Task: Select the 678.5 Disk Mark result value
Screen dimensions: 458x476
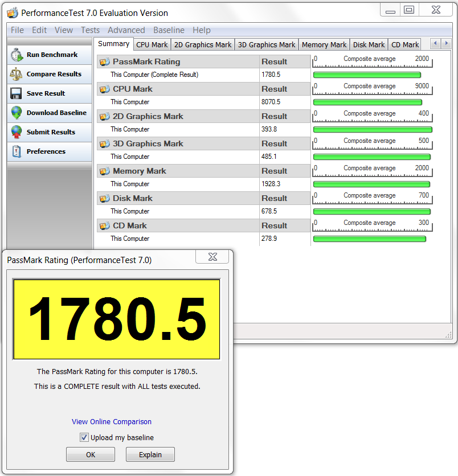Action: pyautogui.click(x=269, y=211)
